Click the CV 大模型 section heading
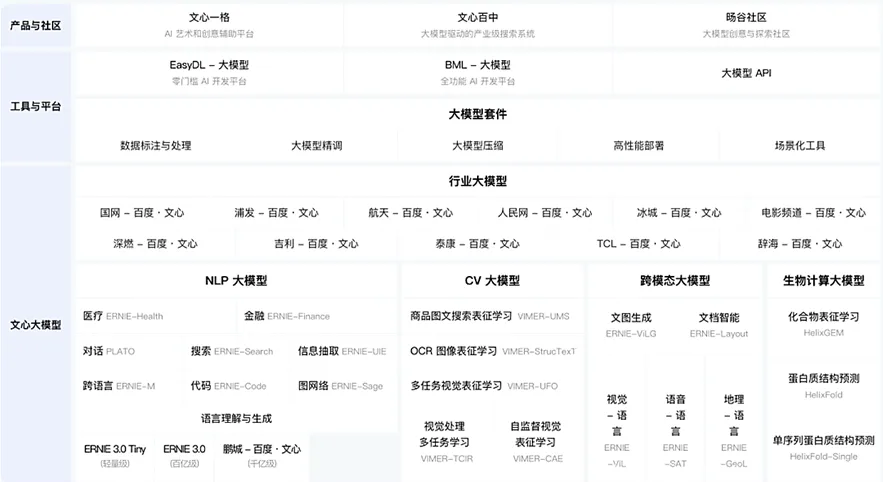Screen dimensions: 883x482 tap(492, 280)
